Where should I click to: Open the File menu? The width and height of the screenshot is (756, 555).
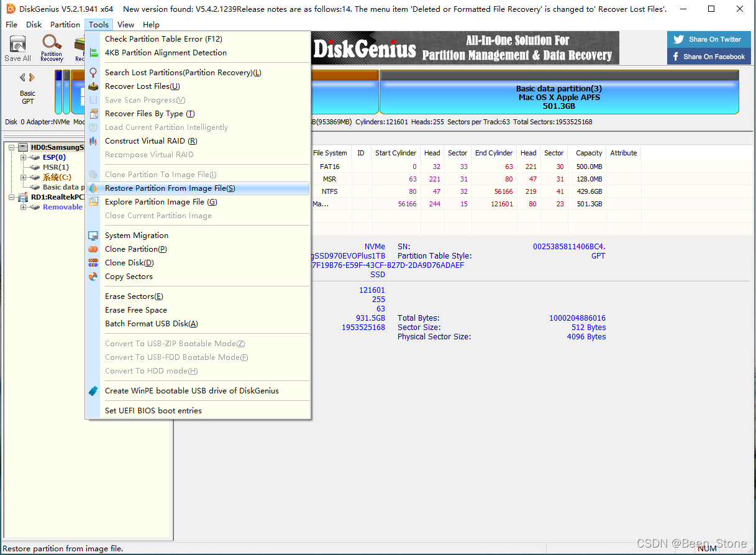point(11,25)
